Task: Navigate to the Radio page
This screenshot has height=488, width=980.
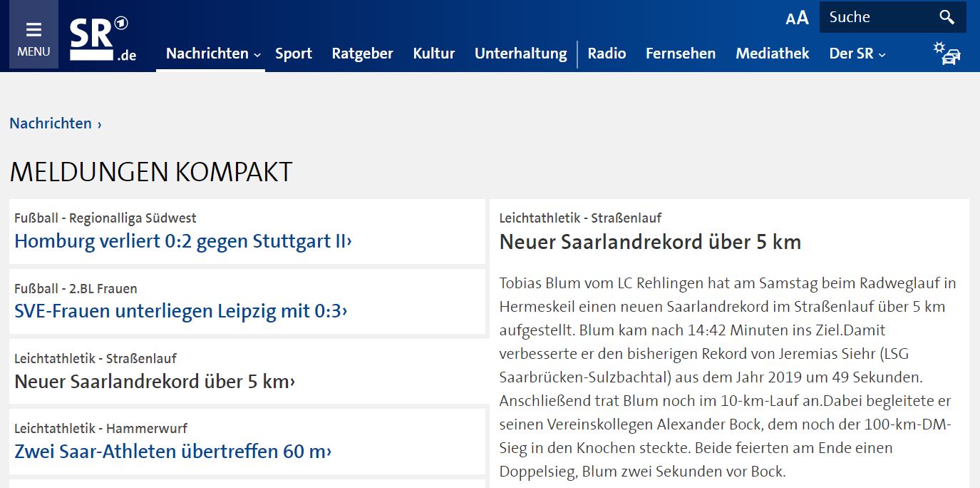Action: tap(607, 54)
